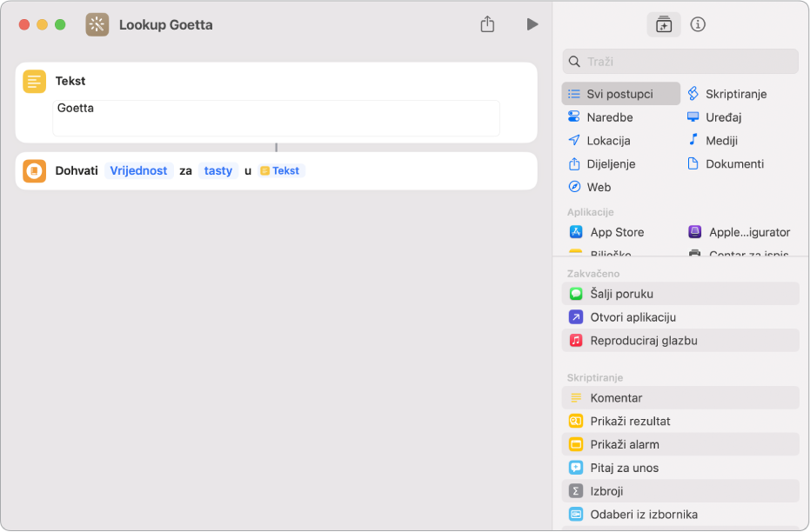Open the Dijeljenje category
810x532 pixels.
point(602,163)
